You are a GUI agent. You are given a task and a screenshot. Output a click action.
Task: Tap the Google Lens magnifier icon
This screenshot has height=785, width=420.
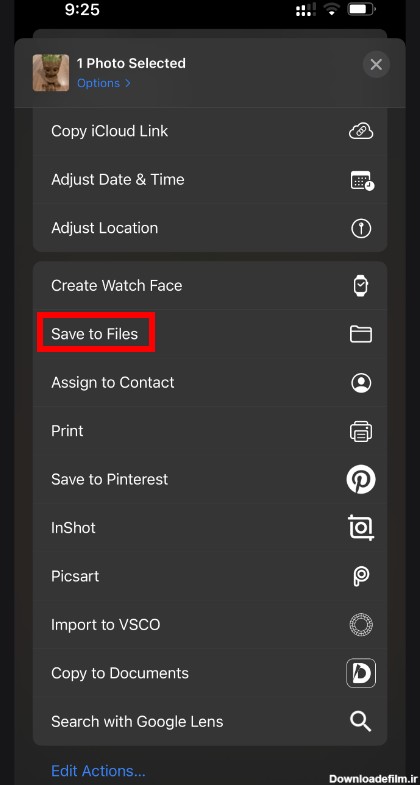360,721
